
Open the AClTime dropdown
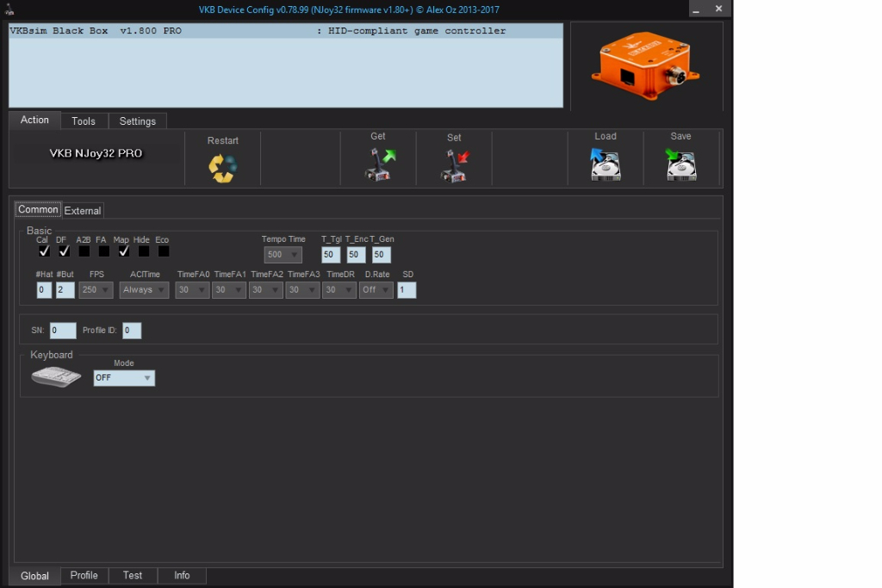[144, 290]
